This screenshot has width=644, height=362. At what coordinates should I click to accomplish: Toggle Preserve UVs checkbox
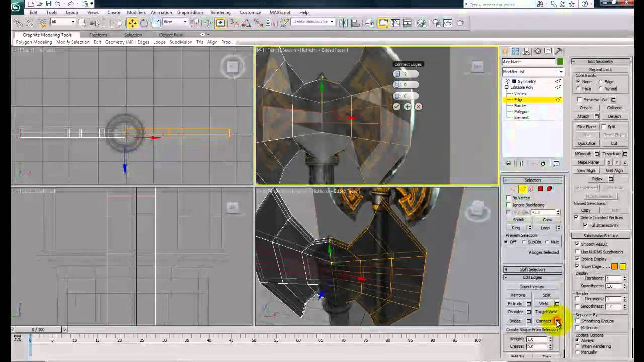pyautogui.click(x=580, y=100)
